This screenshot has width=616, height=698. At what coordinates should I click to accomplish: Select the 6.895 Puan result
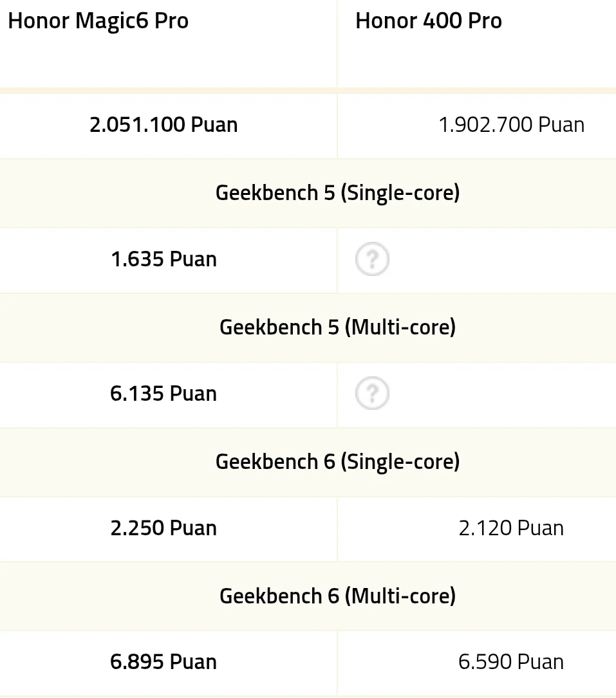(163, 662)
